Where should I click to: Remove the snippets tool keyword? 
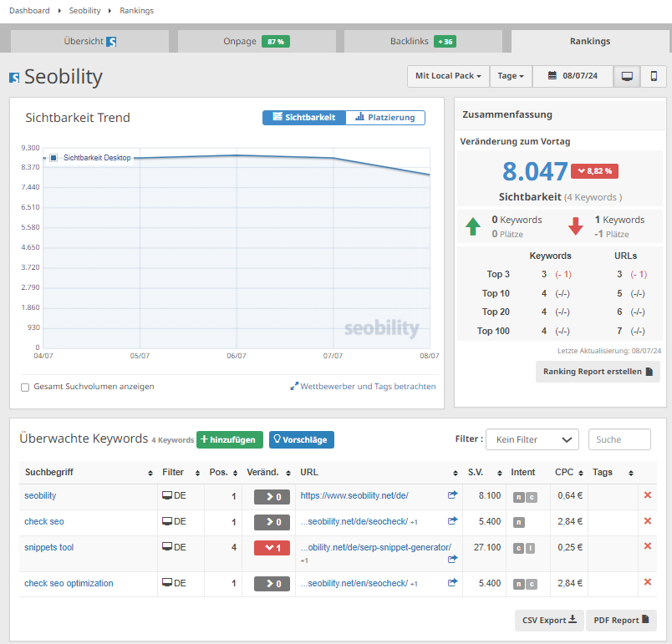coord(648,546)
